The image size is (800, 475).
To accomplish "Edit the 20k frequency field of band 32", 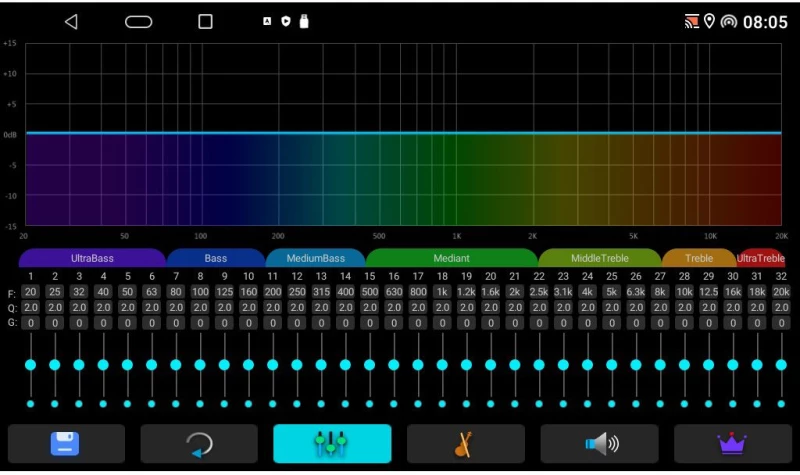I will pyautogui.click(x=781, y=292).
